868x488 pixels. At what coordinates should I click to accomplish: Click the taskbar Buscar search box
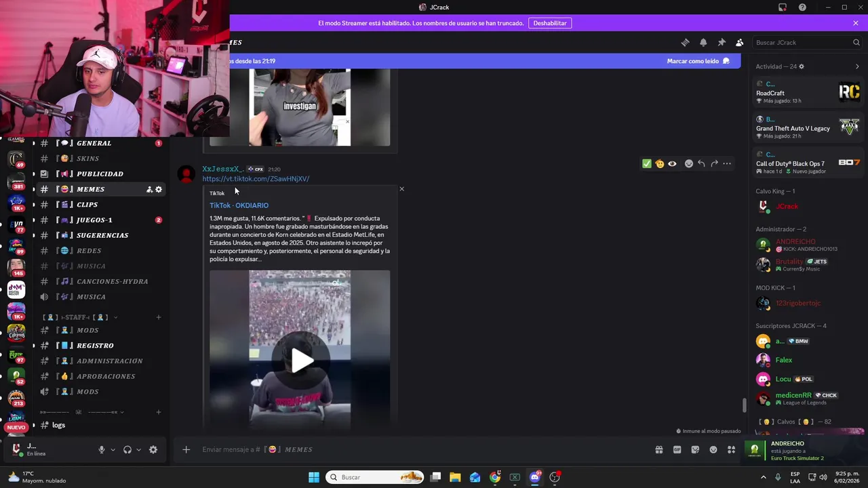[374, 477]
